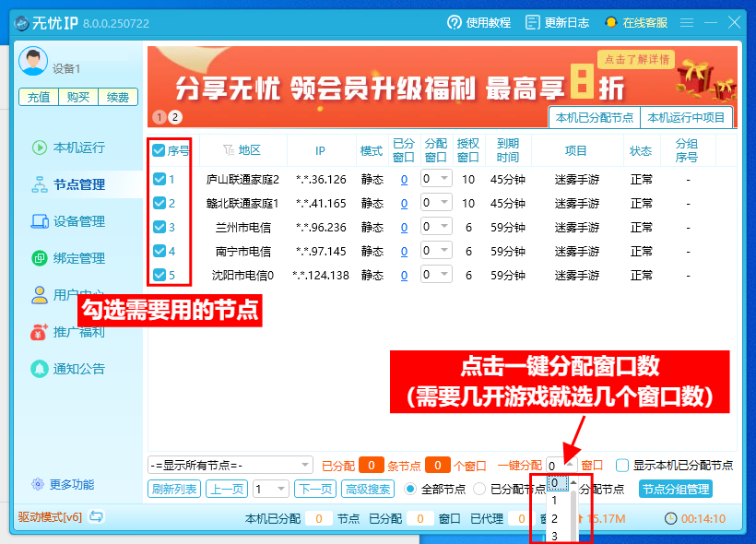Screen dimensions: 756x544
Task: Open the 节点管理 panel in sidebar
Action: tap(69, 183)
